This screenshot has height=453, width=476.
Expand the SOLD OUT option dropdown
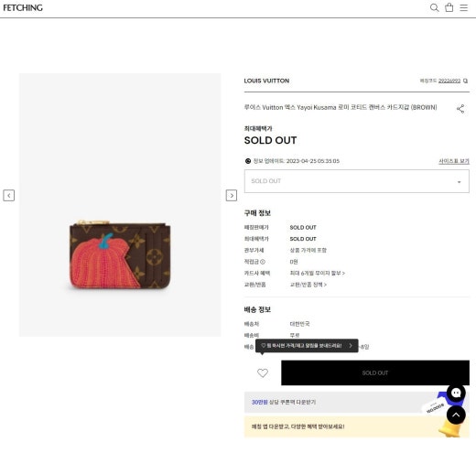tap(357, 181)
